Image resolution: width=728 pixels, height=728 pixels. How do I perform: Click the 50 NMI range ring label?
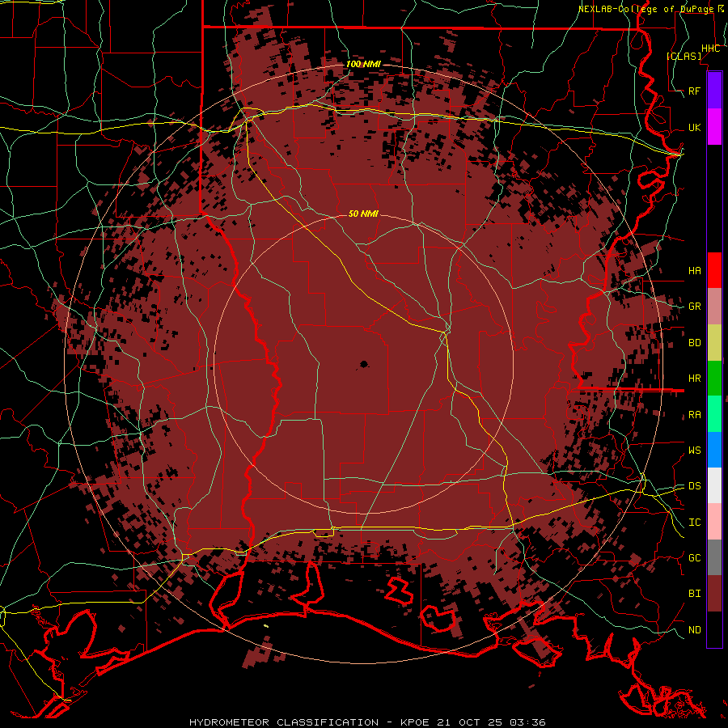(x=363, y=214)
